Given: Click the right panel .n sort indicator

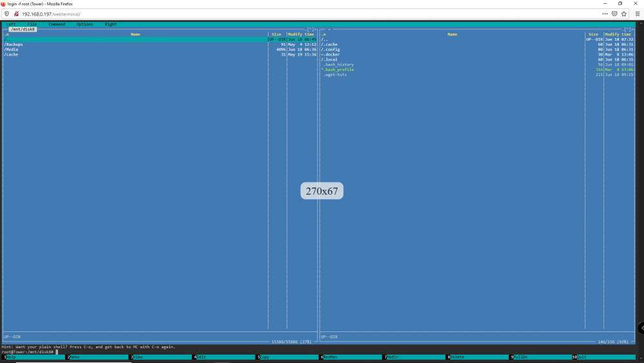Looking at the screenshot, I should tap(324, 35).
